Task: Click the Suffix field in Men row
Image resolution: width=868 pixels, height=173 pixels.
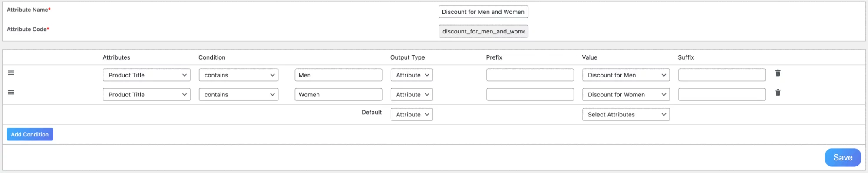Action: point(722,75)
